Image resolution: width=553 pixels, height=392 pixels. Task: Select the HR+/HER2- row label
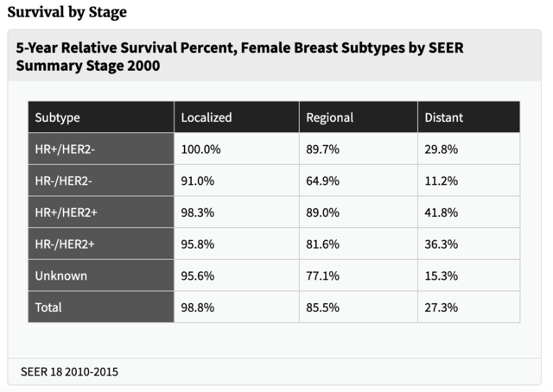pos(101,149)
